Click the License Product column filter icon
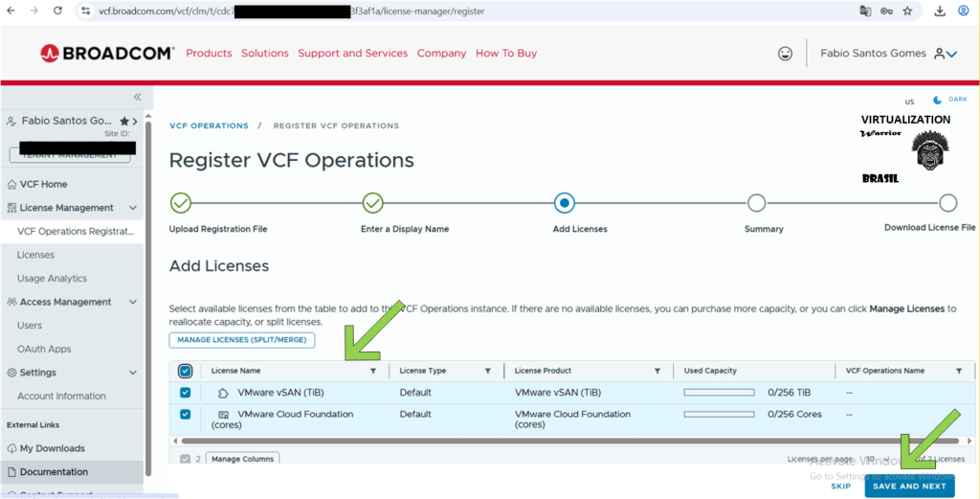The height and width of the screenshot is (499, 980). tap(657, 371)
